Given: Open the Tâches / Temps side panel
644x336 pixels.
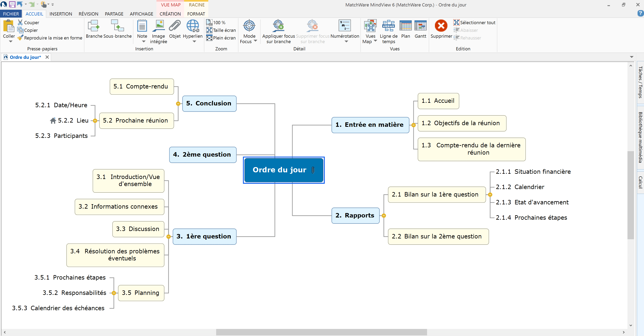Looking at the screenshot, I should (641, 82).
